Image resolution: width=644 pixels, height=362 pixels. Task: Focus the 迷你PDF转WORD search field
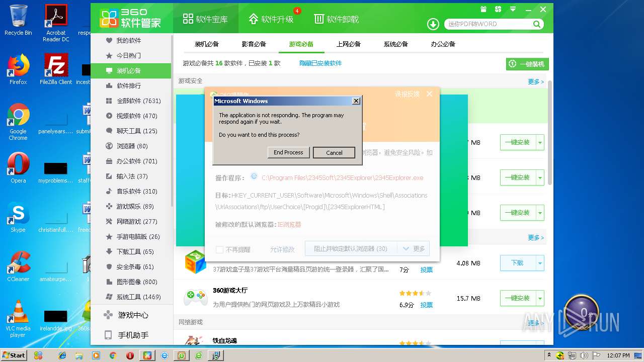(489, 24)
